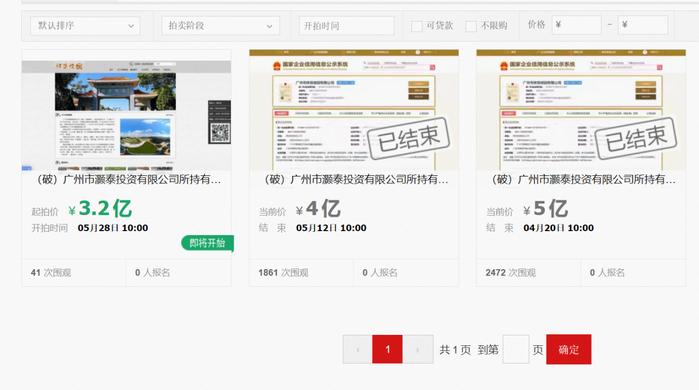Open the 5亿 listing title link
Screen dimensions: 699x390
583,180
